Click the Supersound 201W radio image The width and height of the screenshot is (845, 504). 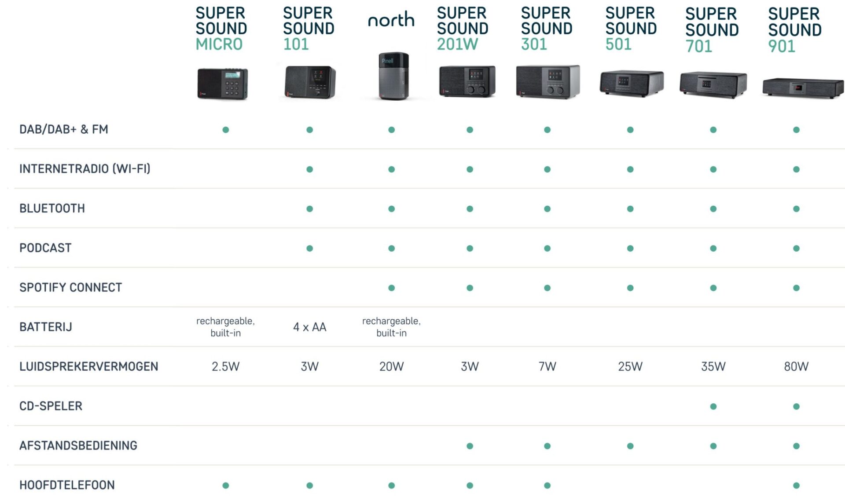[x=467, y=81]
